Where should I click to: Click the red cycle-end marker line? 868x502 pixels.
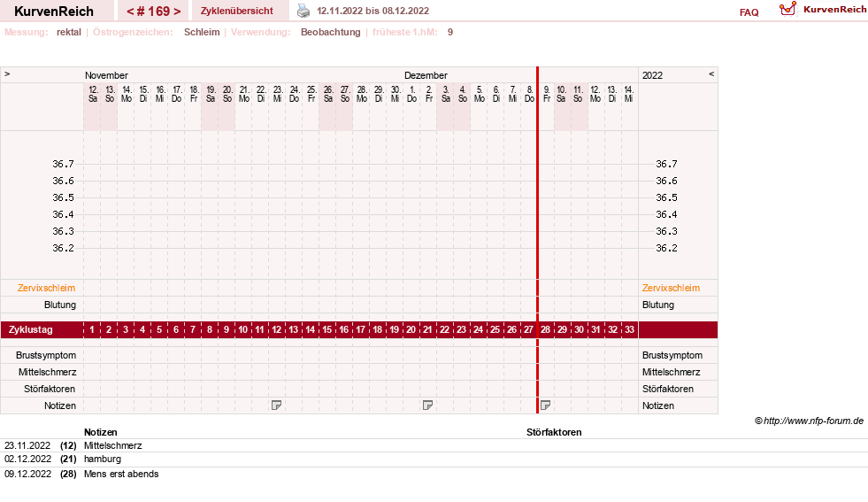click(537, 240)
